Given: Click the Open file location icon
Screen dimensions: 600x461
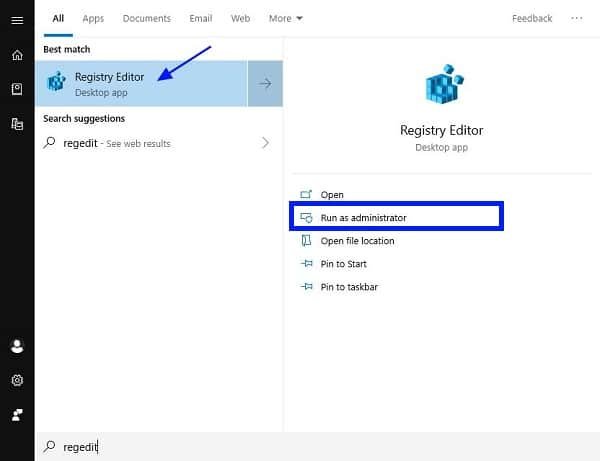Looking at the screenshot, I should (306, 241).
